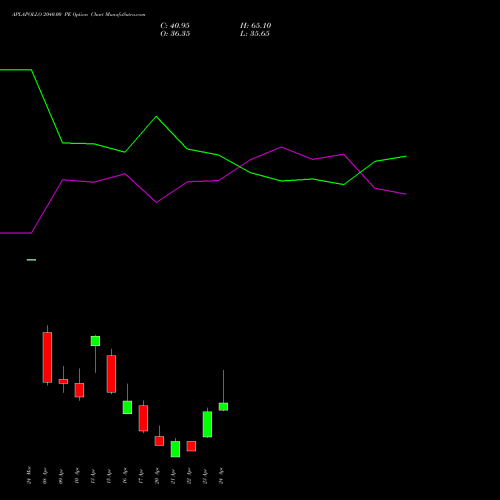The width and height of the screenshot is (500, 500).
Task: Select the high value 'H: 65.10'
Action: point(256,26)
